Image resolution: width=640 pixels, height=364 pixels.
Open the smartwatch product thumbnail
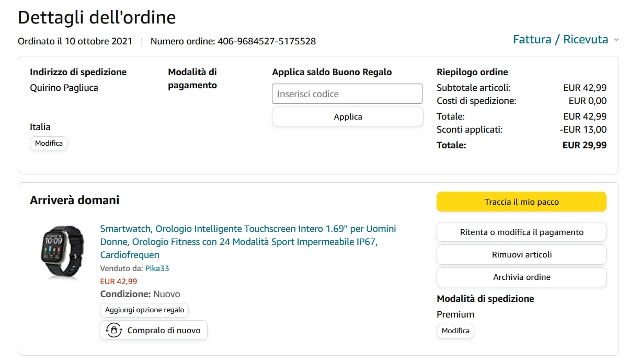tap(62, 253)
